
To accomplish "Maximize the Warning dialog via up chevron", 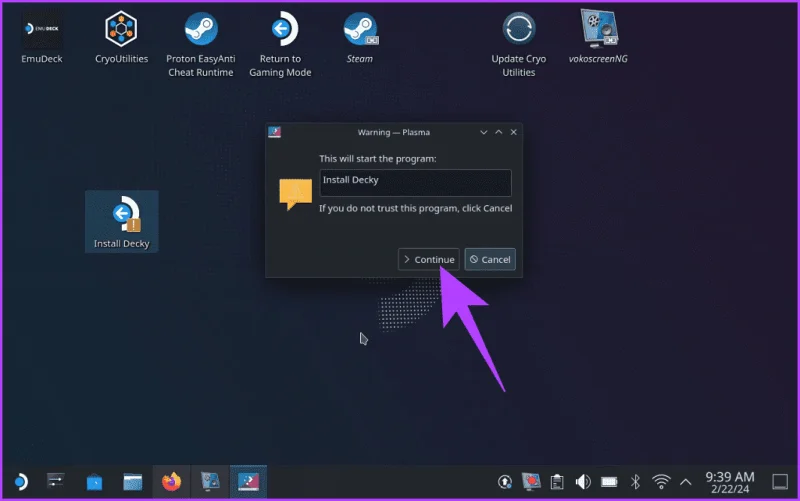I will pyautogui.click(x=498, y=132).
